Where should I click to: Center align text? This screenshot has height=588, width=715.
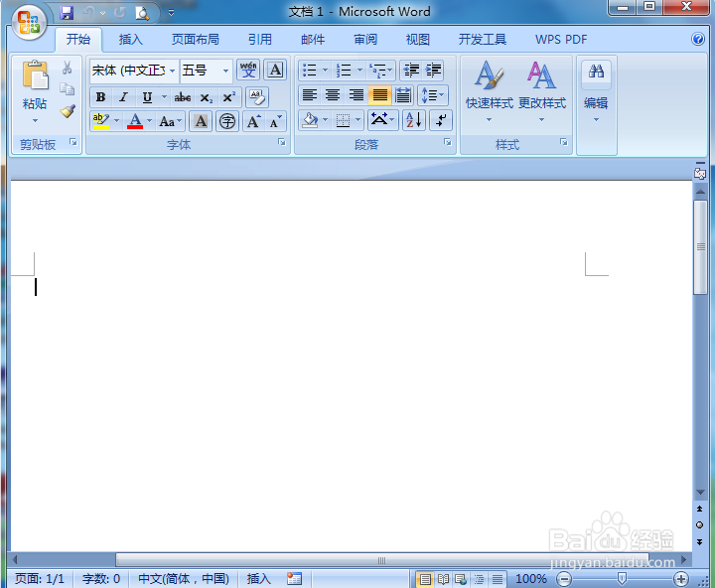point(333,95)
